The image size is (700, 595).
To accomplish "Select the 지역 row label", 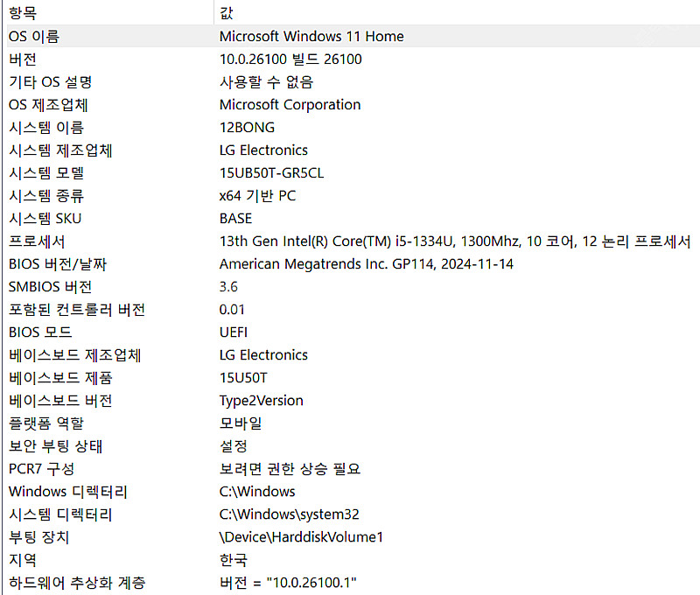I will (x=23, y=560).
